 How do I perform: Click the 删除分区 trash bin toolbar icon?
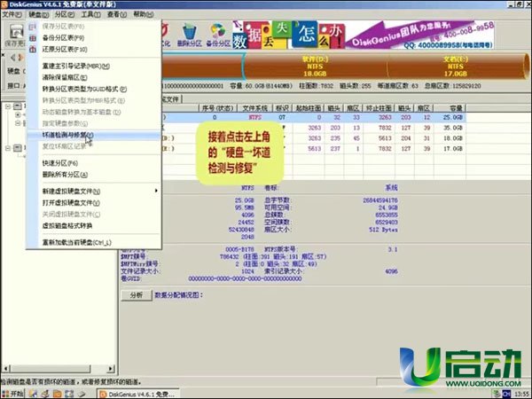(x=190, y=32)
